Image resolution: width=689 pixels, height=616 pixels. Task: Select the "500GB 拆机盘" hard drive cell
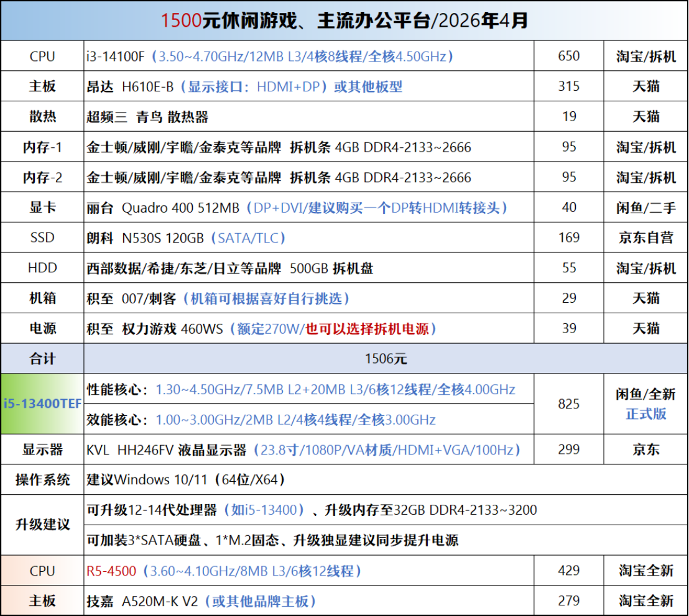pyautogui.click(x=309, y=268)
